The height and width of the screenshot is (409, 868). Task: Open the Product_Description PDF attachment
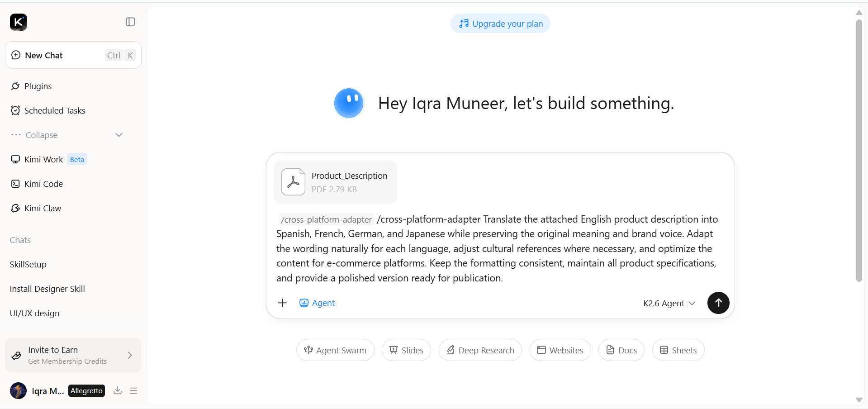point(336,182)
